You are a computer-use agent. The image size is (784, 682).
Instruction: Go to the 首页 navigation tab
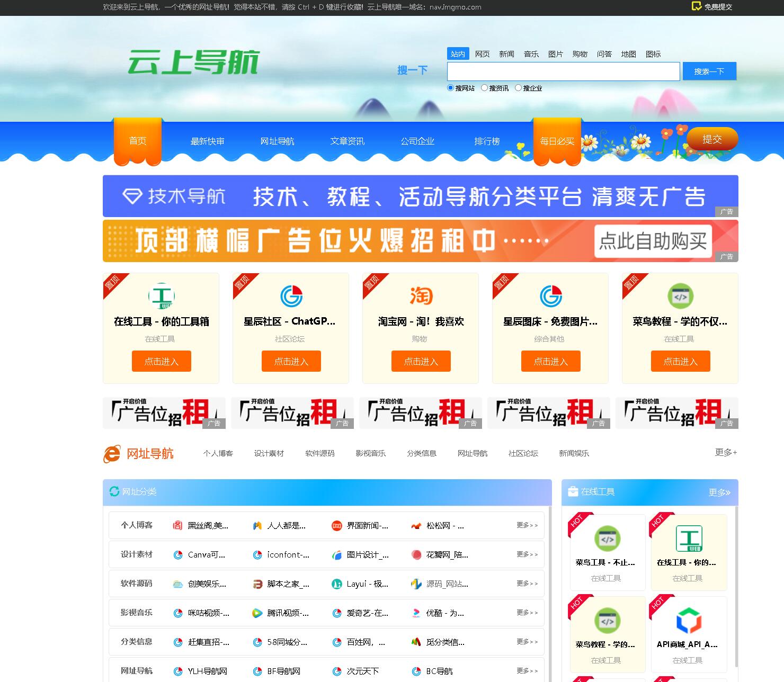click(138, 141)
